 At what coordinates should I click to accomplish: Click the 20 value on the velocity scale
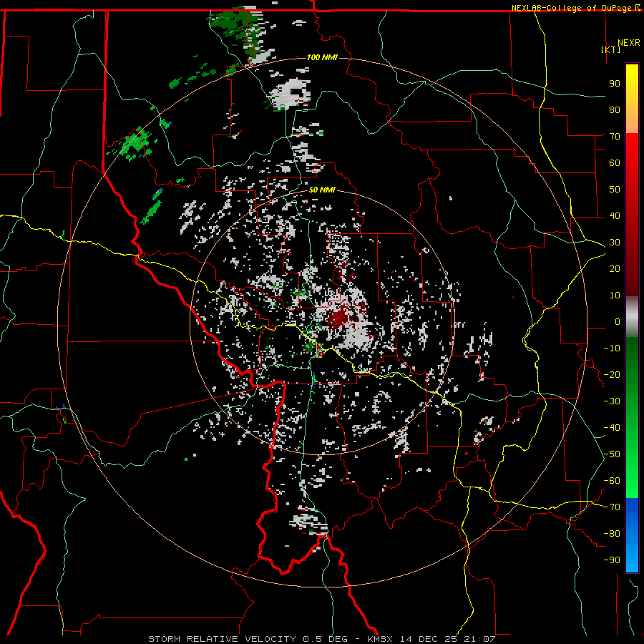click(x=615, y=268)
